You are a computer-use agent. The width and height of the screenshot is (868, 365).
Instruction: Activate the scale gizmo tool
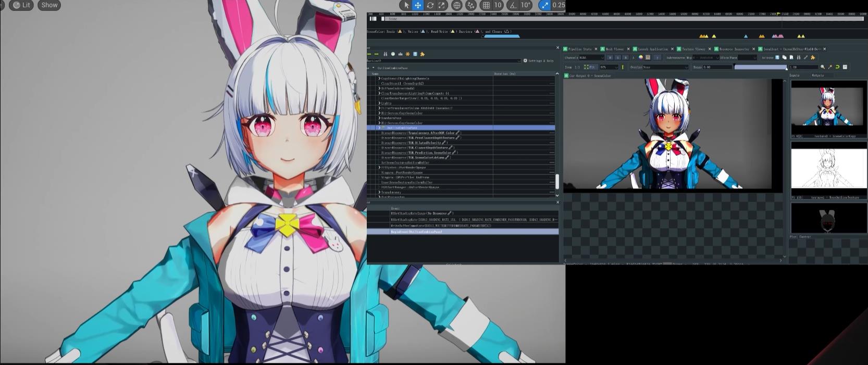(x=442, y=5)
